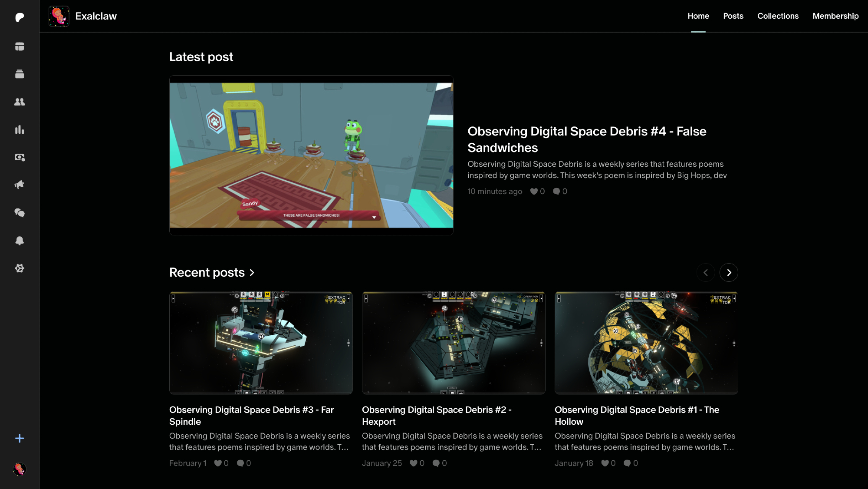Switch to the Collections tab
This screenshot has width=868, height=489.
[778, 16]
